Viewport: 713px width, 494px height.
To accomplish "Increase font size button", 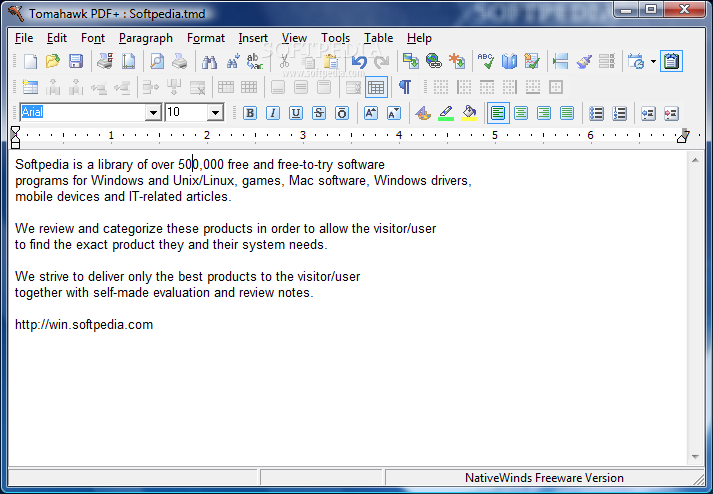I will 371,113.
